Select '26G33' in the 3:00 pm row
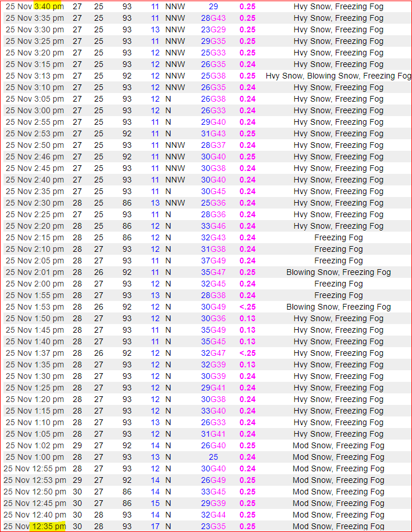 (213, 110)
